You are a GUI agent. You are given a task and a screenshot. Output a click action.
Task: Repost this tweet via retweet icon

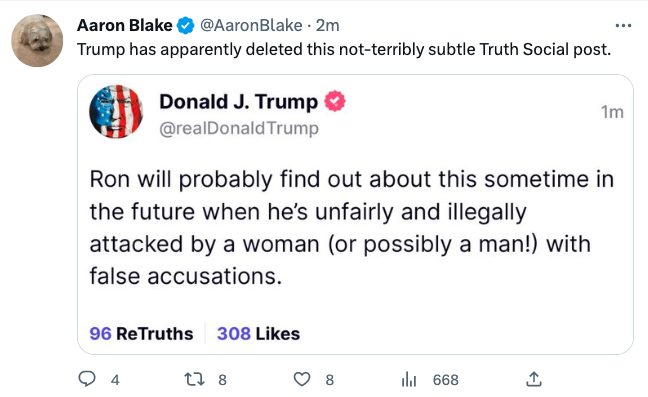pos(194,379)
